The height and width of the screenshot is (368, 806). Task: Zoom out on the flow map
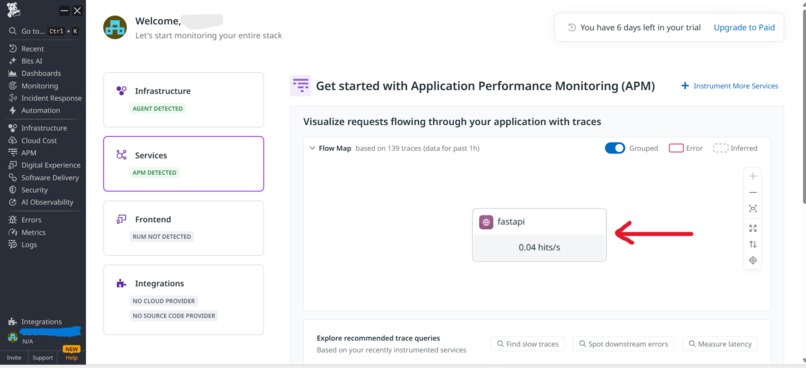(753, 192)
